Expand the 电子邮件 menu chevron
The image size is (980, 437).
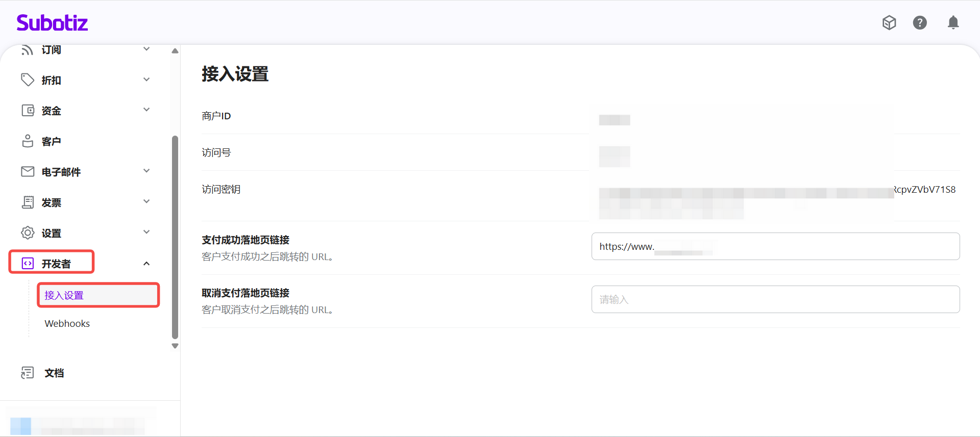tap(146, 171)
